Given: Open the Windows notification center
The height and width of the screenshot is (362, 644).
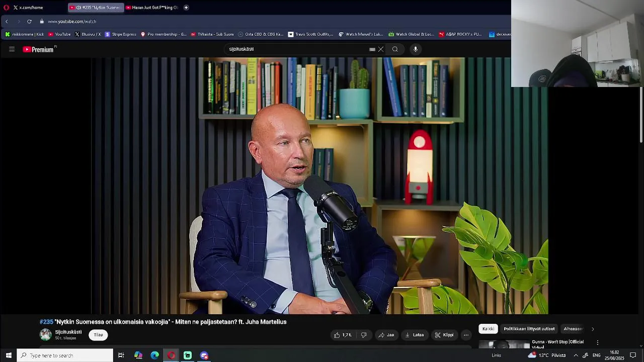Looking at the screenshot, I should pos(633,355).
